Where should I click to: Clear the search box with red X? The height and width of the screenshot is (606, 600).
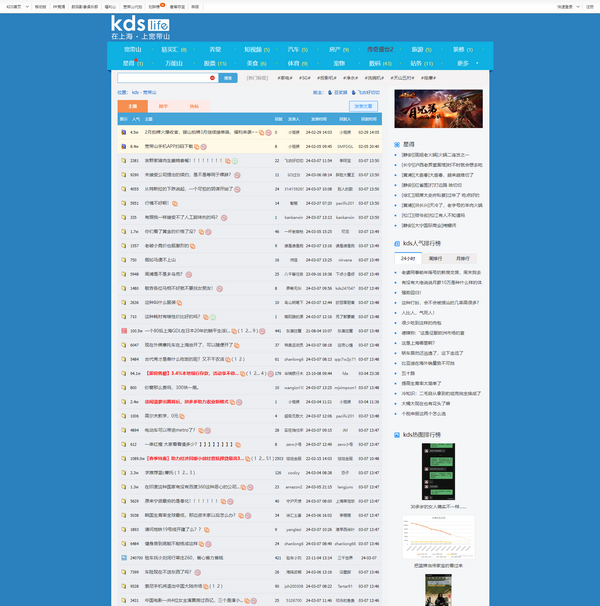[x=212, y=77]
